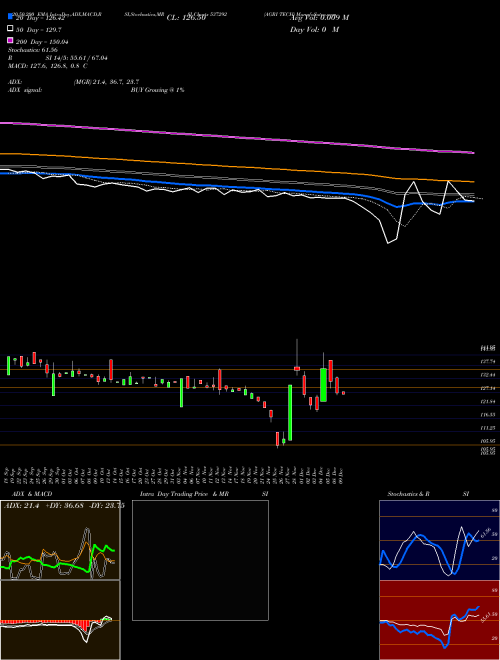The width and height of the screenshot is (500, 660).
Task: Click the 'MACD: 127.6, 126.8, 0.8 C' line
Action: coord(48,66)
